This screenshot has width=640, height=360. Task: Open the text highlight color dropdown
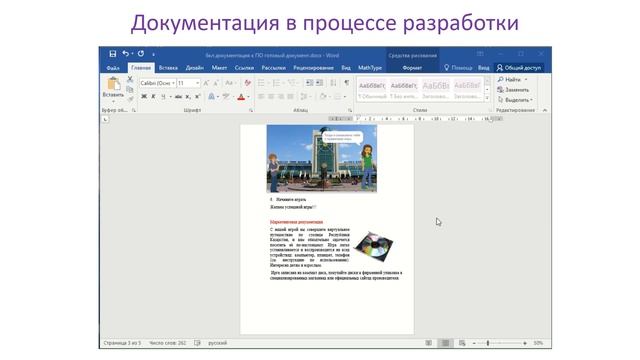[233, 97]
